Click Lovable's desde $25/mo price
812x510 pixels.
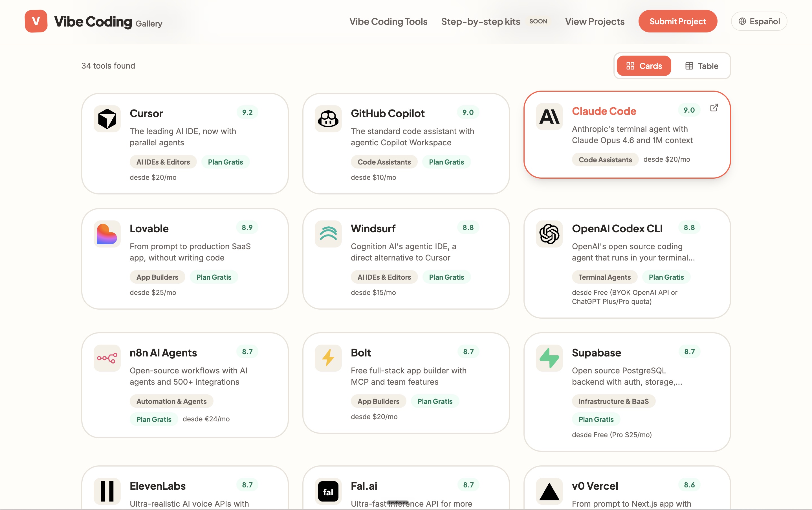(x=153, y=292)
